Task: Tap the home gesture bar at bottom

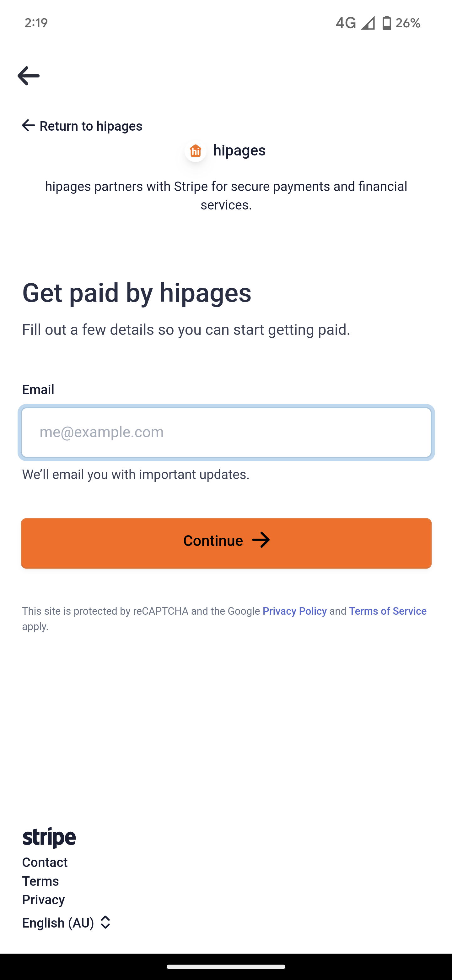Action: click(x=226, y=967)
